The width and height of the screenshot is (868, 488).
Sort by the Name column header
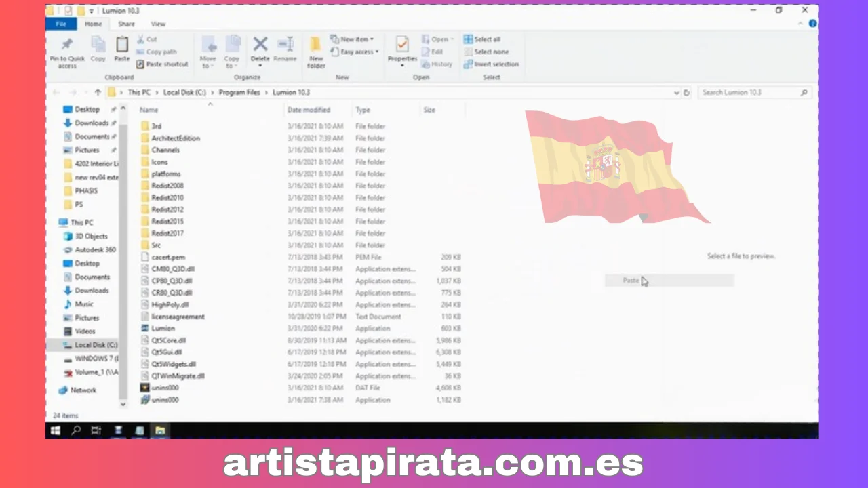(x=149, y=110)
